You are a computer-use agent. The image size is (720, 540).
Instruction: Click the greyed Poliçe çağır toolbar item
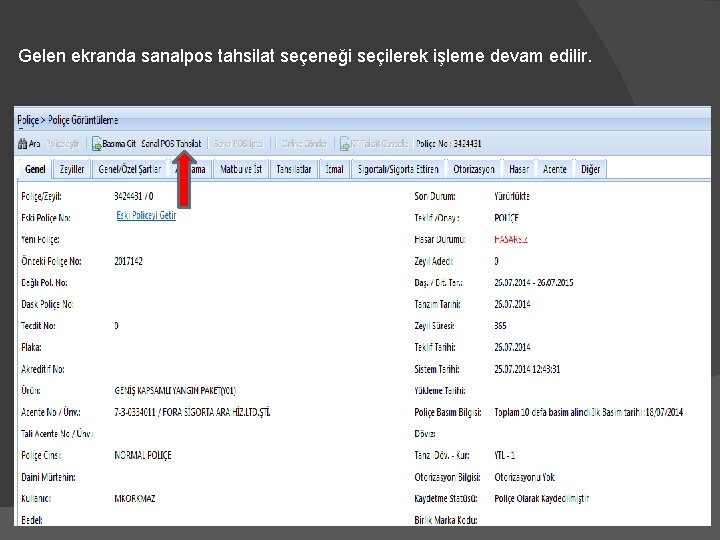[63, 144]
